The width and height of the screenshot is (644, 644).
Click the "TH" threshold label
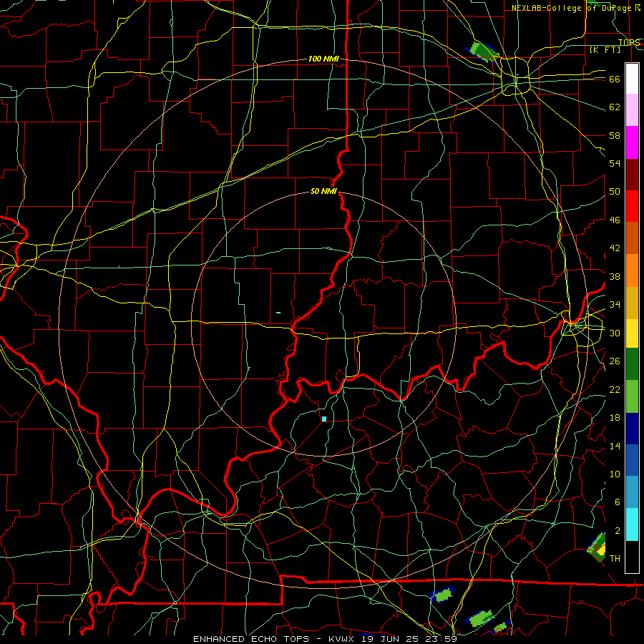click(615, 559)
